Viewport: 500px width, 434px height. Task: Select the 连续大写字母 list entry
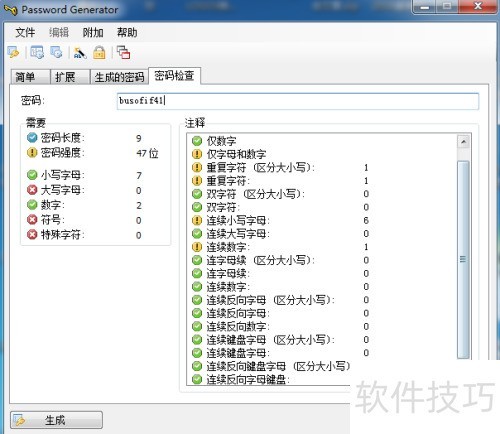(x=238, y=233)
